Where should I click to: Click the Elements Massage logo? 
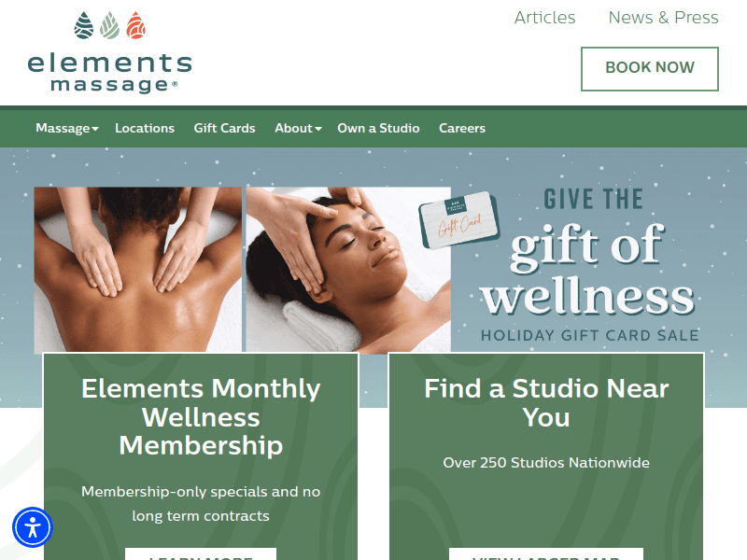109,52
